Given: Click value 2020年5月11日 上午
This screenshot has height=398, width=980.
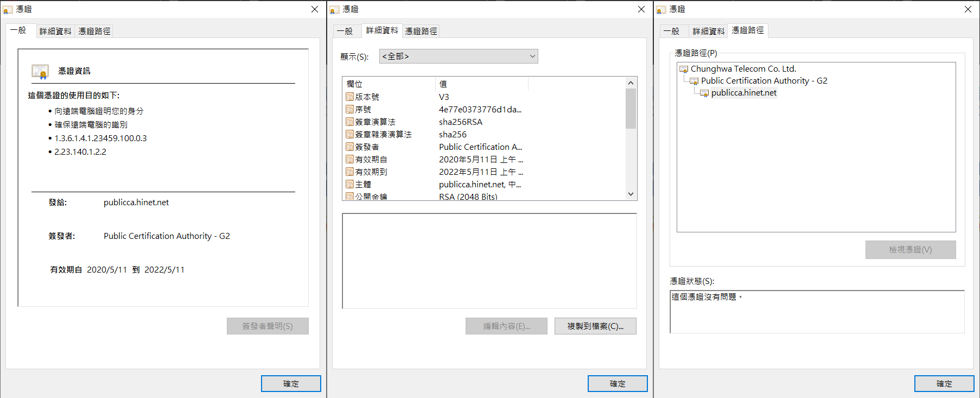Looking at the screenshot, I should (x=481, y=159).
